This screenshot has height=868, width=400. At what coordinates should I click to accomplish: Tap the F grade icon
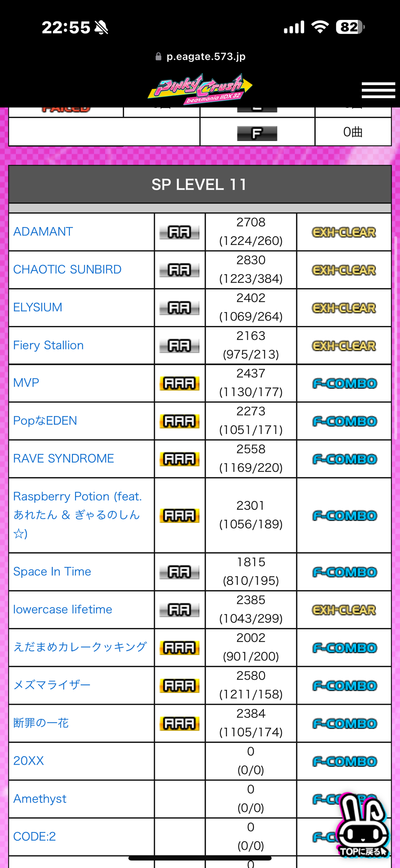tap(257, 133)
